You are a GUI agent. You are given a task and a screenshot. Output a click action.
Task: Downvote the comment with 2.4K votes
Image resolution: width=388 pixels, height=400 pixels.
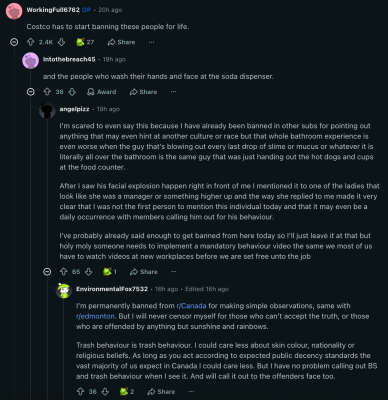61,42
